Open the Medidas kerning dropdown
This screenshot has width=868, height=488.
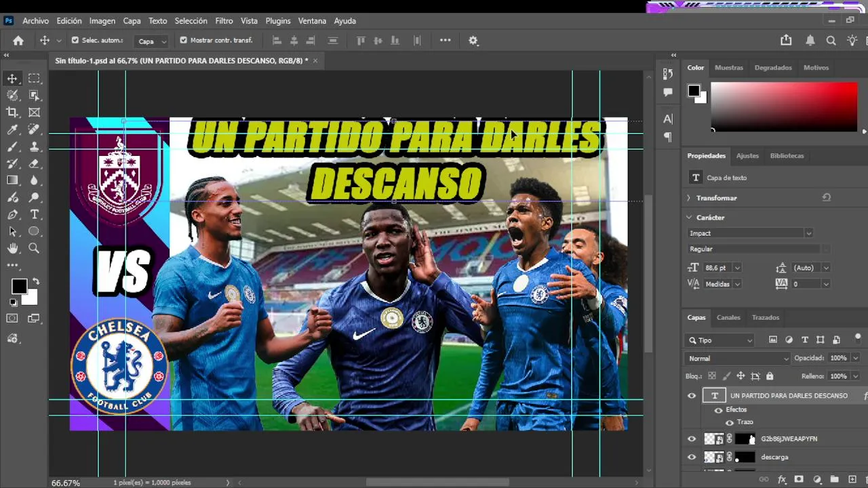(737, 284)
